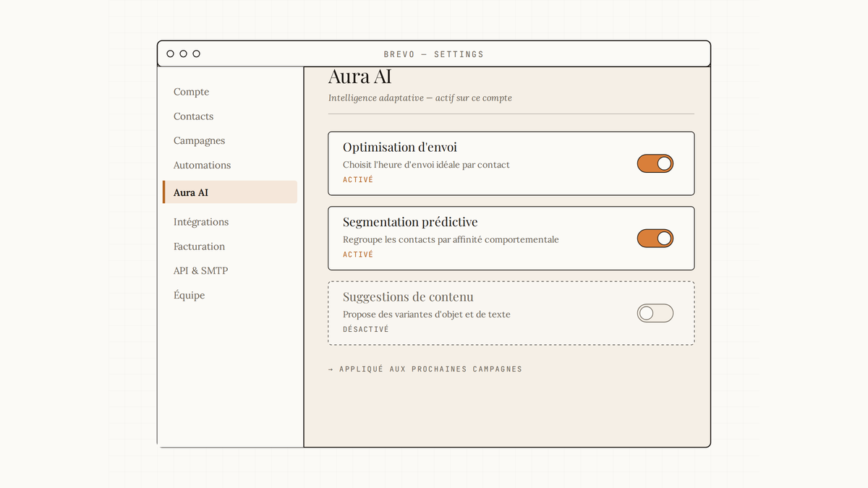868x488 pixels.
Task: Click the Appliqué aux prochaines campagnes note
Action: coord(425,369)
